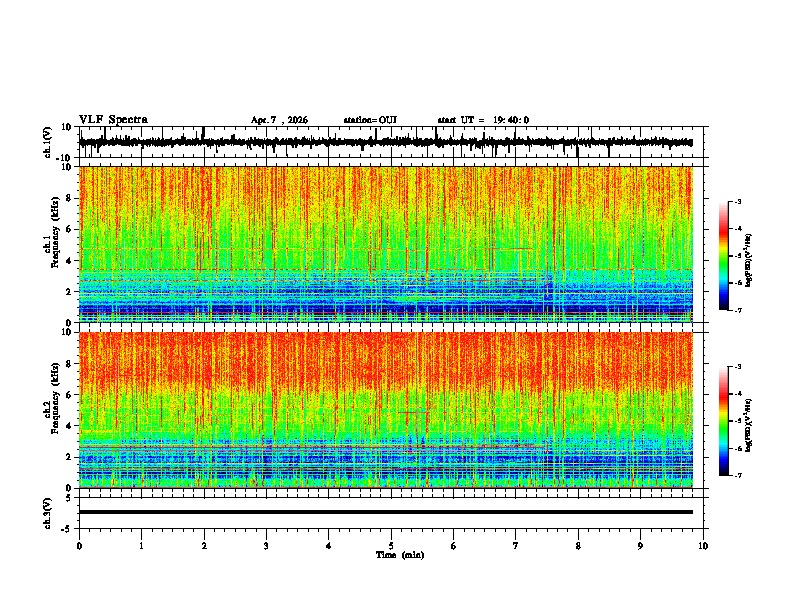
Task: Click the "-3" label on ch.2 colorbar
Action: [x=737, y=367]
